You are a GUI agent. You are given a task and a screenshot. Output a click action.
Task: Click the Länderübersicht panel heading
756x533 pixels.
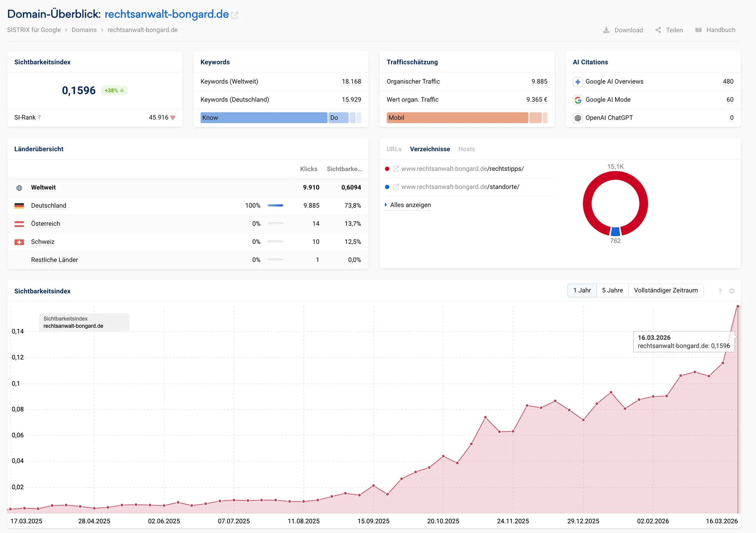[39, 149]
